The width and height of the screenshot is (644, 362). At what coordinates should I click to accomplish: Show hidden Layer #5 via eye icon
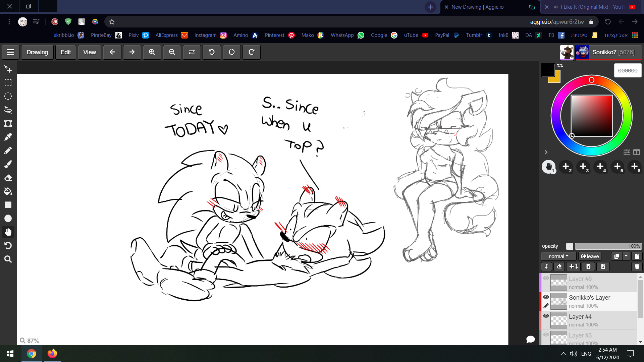[546, 278]
